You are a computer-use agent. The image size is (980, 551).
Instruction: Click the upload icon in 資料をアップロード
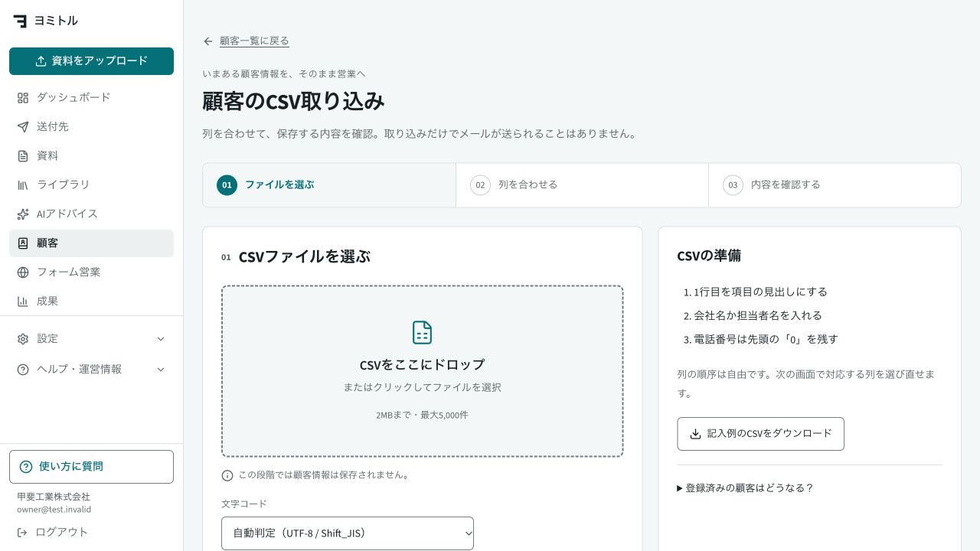41,61
